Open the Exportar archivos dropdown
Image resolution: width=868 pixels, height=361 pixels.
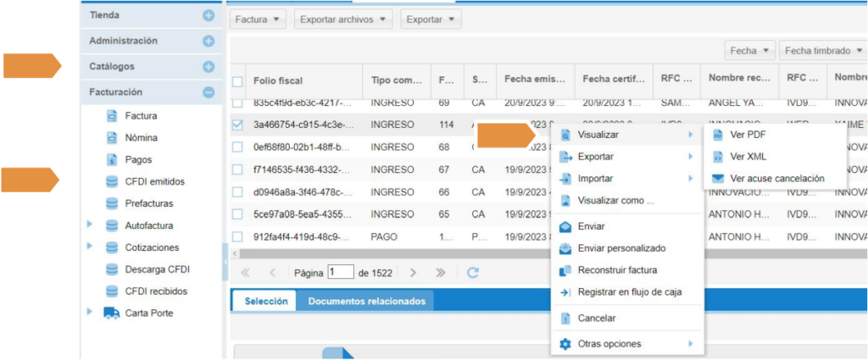(343, 19)
